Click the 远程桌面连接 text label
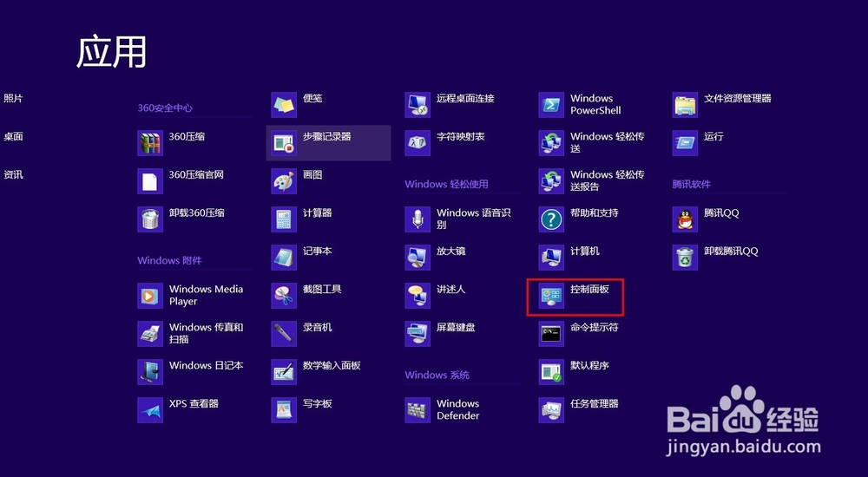 (x=465, y=99)
